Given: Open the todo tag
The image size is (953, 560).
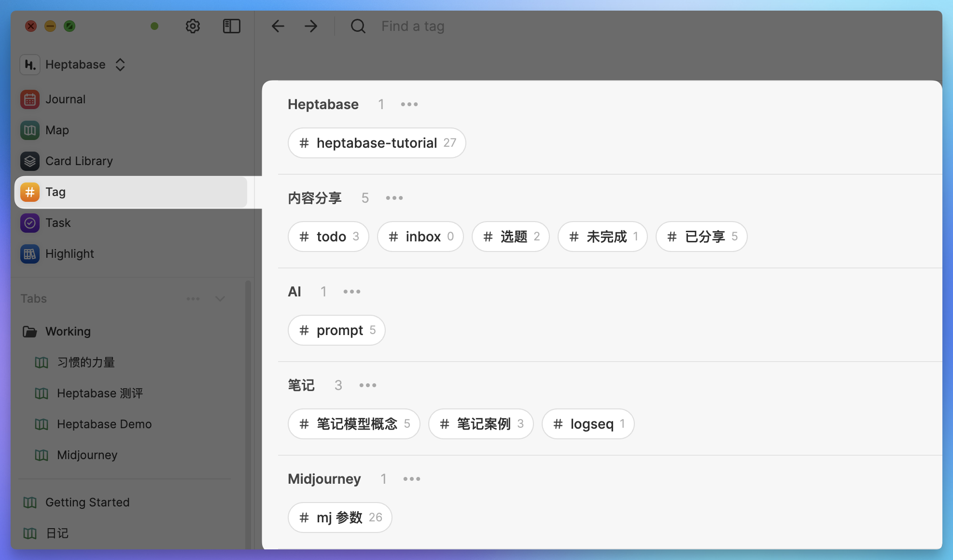Looking at the screenshot, I should tap(328, 237).
